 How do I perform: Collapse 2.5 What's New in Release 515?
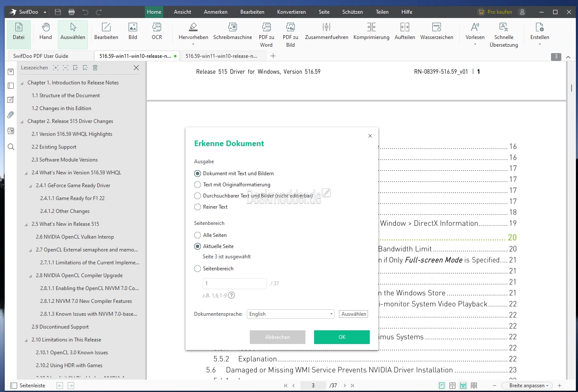pyautogui.click(x=26, y=224)
